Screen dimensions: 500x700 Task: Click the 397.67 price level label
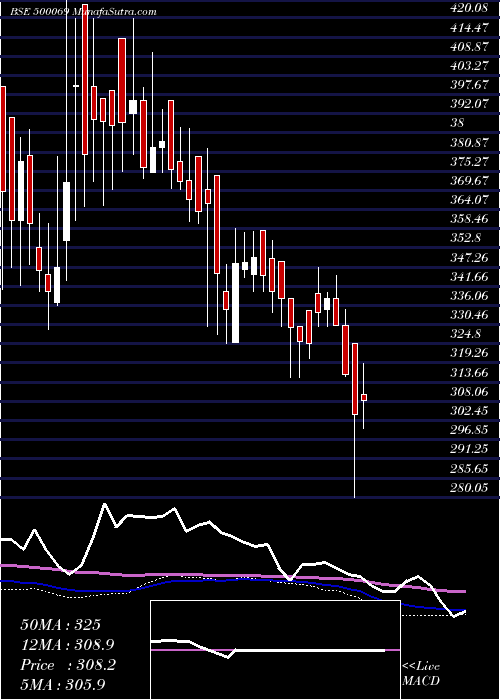coord(469,85)
